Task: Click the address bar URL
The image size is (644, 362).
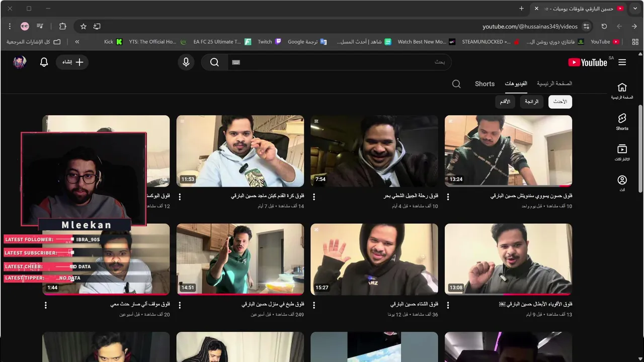Action: pos(530,26)
